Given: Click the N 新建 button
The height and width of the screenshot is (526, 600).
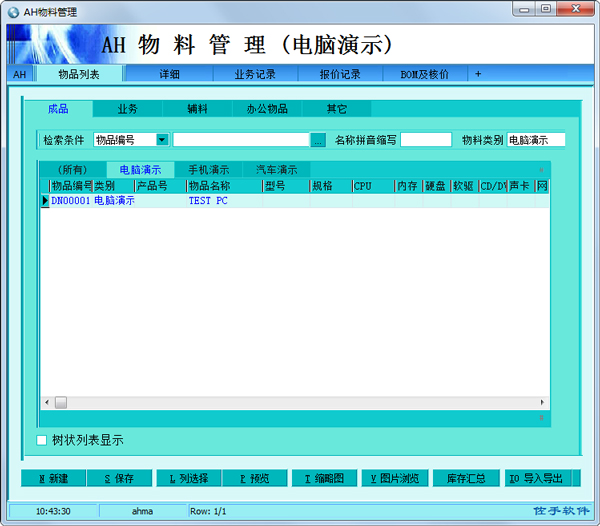Looking at the screenshot, I should (54, 478).
